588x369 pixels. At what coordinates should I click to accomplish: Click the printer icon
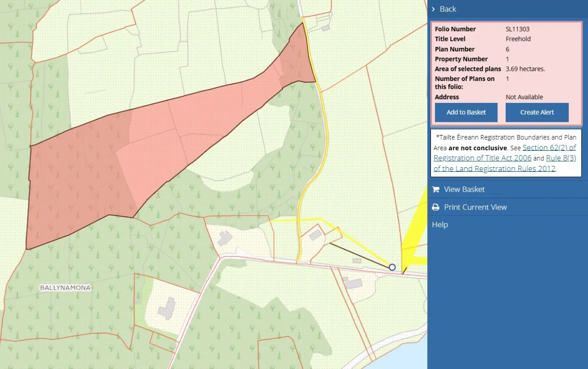[x=435, y=207]
